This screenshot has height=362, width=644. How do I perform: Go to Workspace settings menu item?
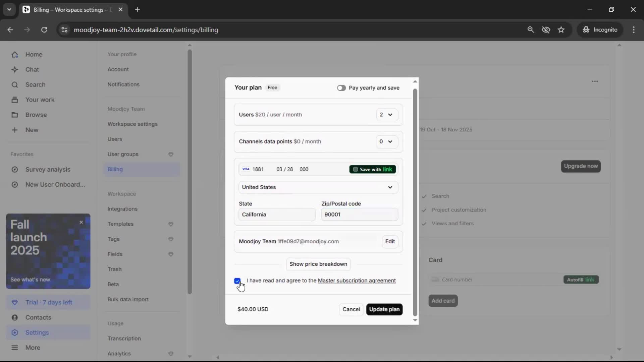tap(132, 124)
